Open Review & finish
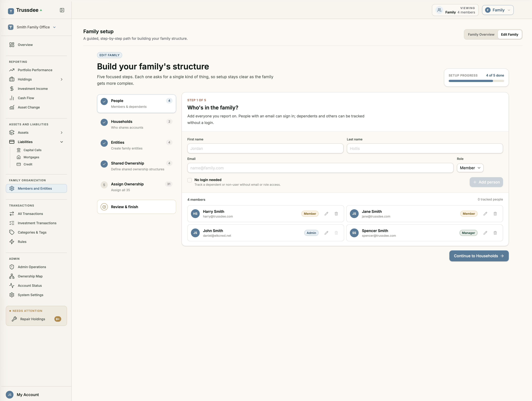Viewport: 532px width, 401px height. tap(136, 207)
